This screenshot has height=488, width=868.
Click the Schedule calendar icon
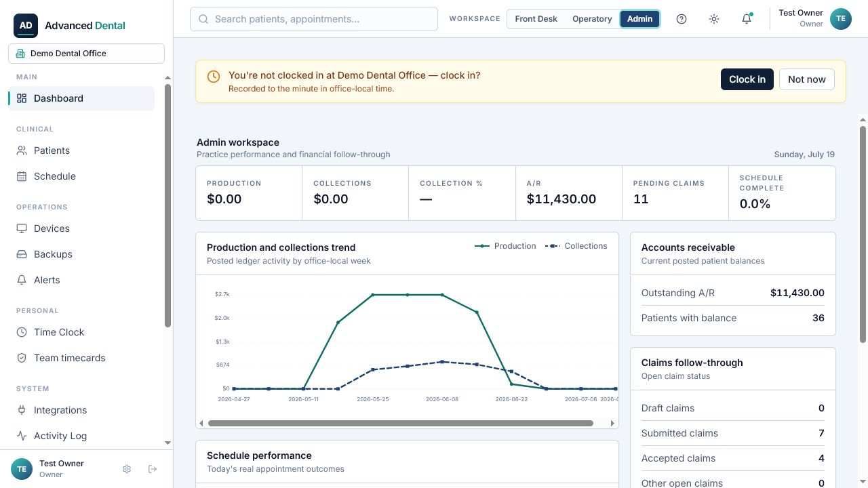click(22, 176)
